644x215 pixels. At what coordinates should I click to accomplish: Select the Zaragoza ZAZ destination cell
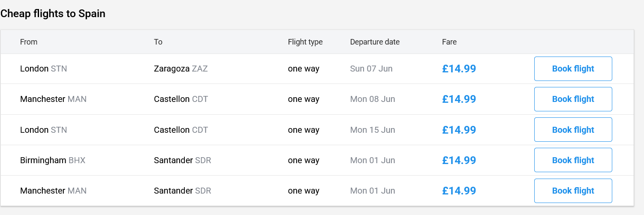pyautogui.click(x=181, y=69)
